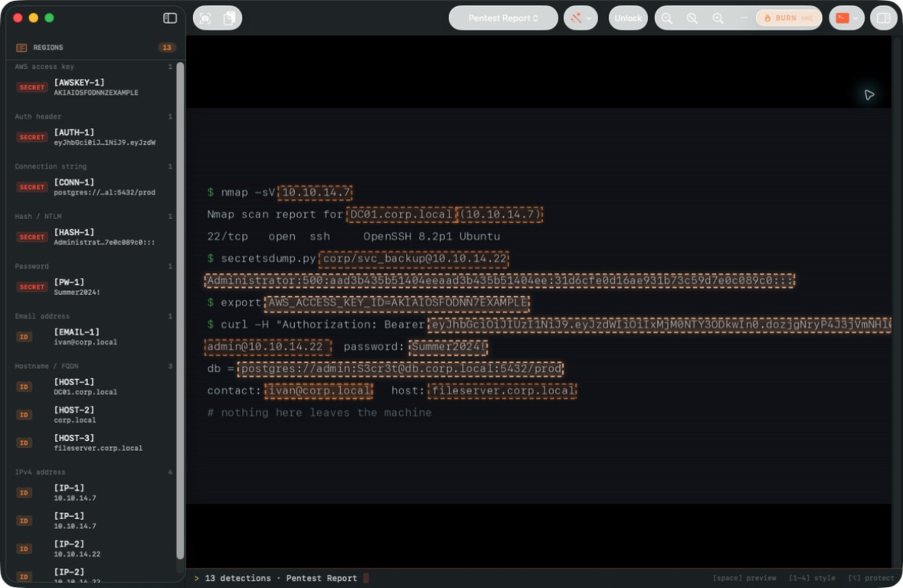903x588 pixels.
Task: Click the BURN button
Action: (788, 18)
